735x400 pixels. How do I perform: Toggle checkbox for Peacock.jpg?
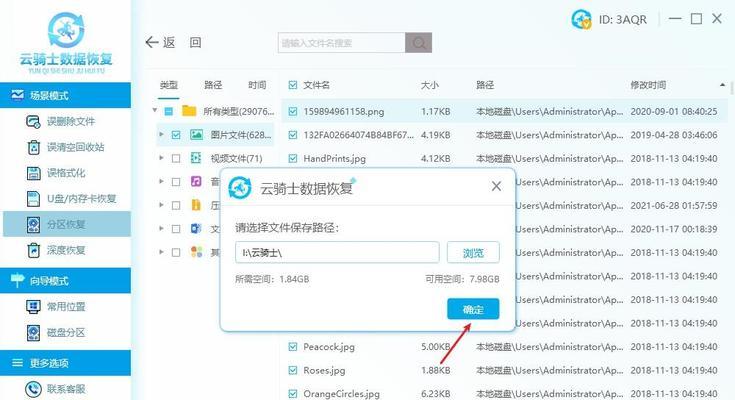(x=293, y=347)
